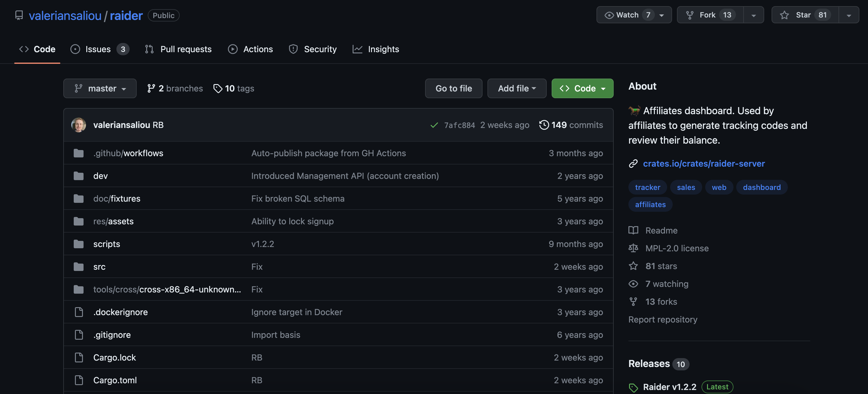Open the src folder
This screenshot has width=868, height=394.
99,267
